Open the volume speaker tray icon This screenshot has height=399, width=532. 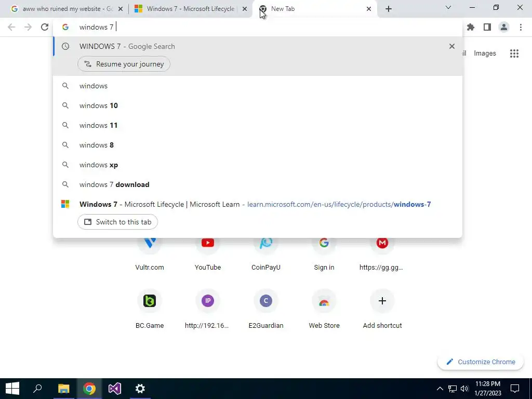(x=464, y=389)
